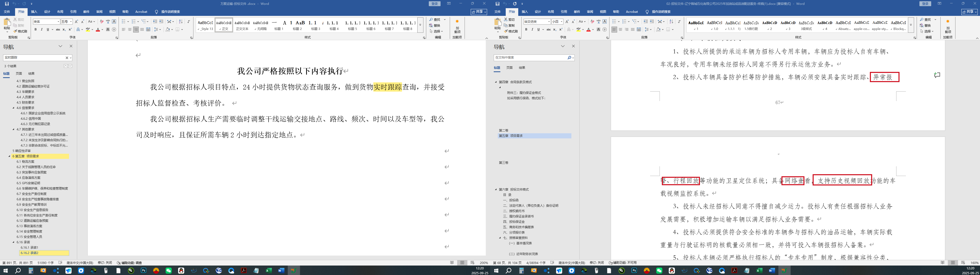Close the left navigation pane
This screenshot has width=980, height=275.
71,46
